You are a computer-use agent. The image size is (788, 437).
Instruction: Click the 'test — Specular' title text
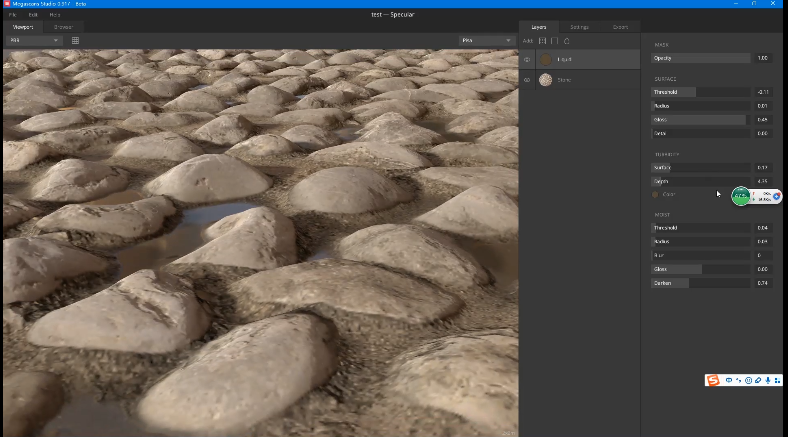[x=392, y=15]
